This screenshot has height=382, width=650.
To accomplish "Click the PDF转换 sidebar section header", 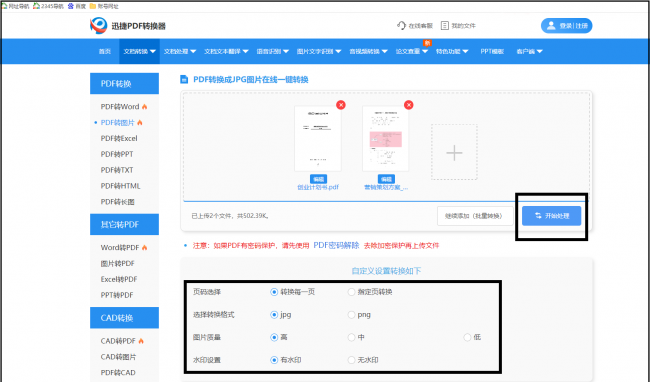I will point(124,84).
